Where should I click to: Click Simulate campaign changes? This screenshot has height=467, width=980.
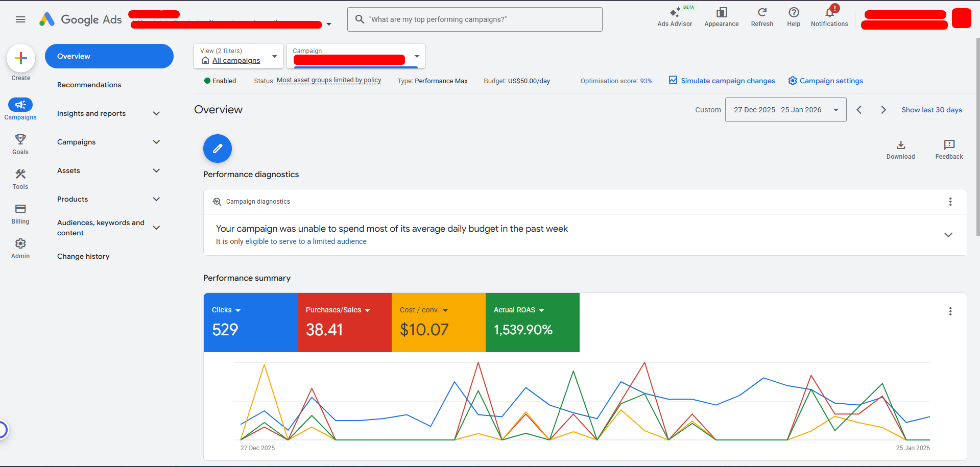click(722, 81)
